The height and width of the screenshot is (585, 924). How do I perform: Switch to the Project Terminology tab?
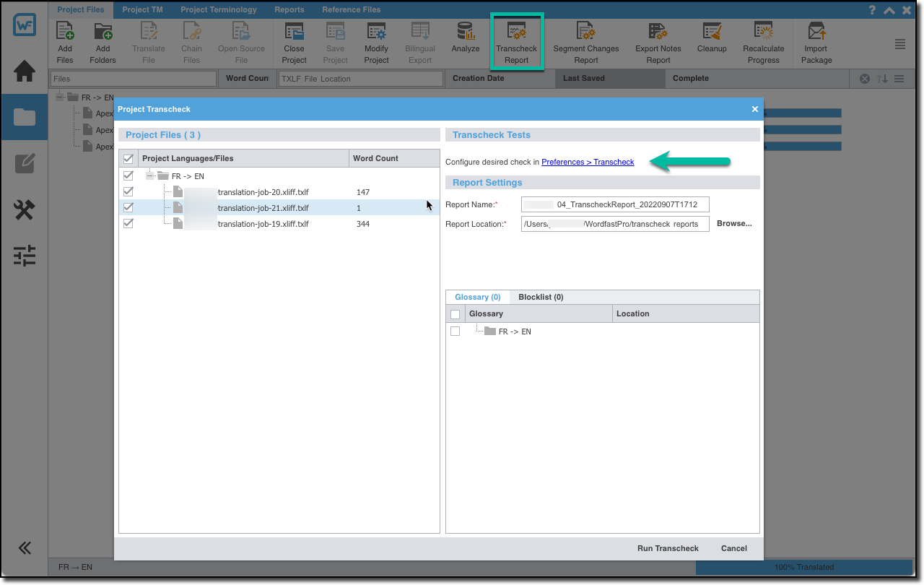pos(219,10)
